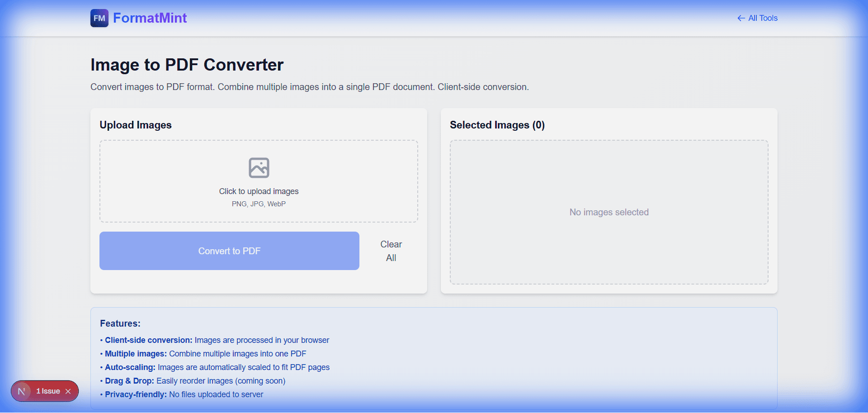This screenshot has height=413, width=868.
Task: Click the FM logo icon
Action: 99,18
